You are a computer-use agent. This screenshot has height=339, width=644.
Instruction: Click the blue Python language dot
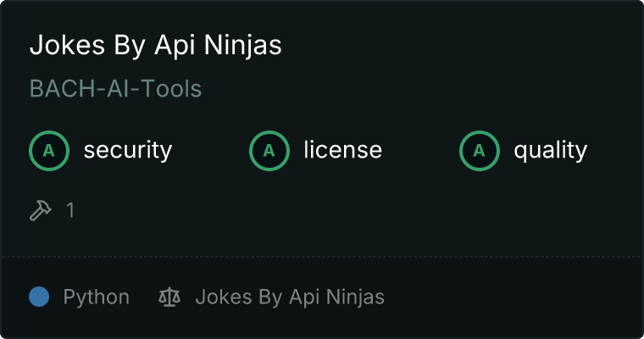coord(39,297)
